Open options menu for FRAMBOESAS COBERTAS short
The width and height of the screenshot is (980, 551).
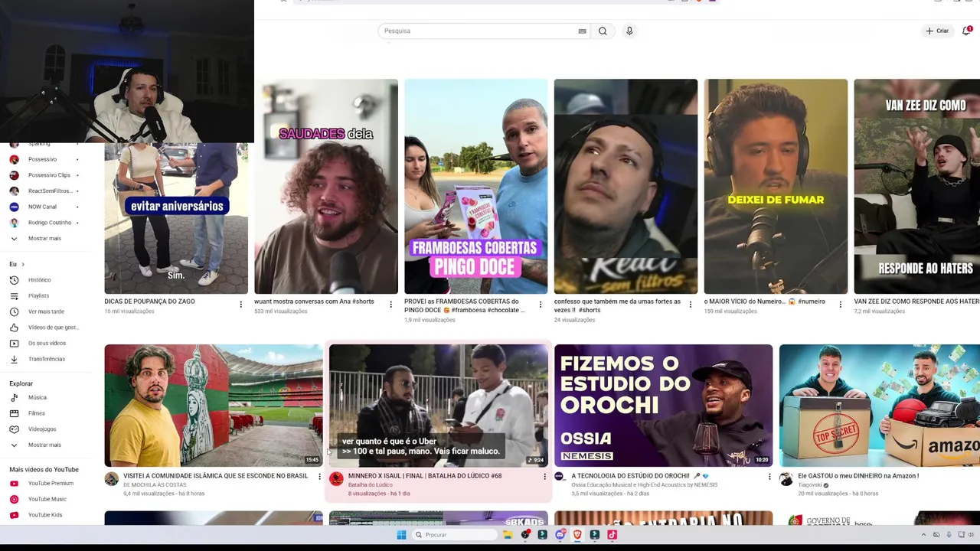tap(541, 305)
